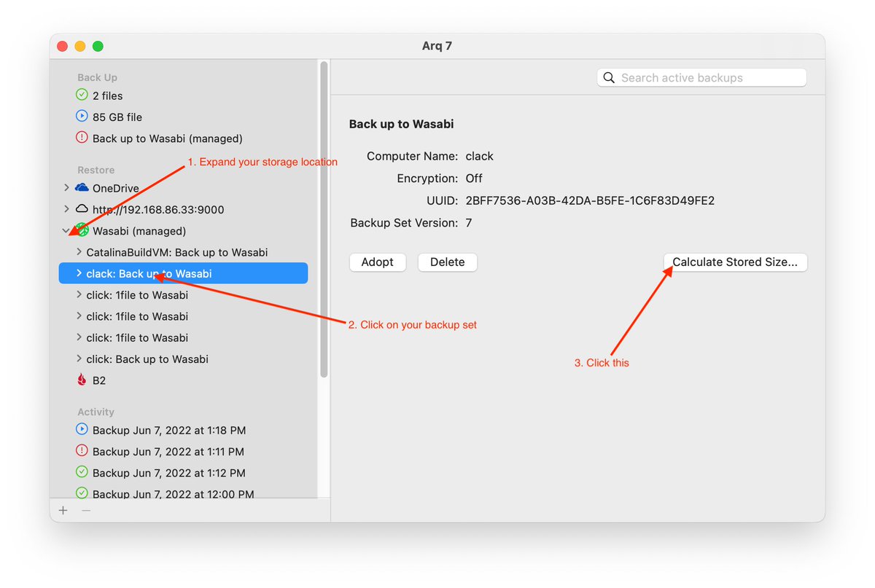Expand the selected clack: Back up to Wasabi
875x588 pixels.
pos(79,273)
